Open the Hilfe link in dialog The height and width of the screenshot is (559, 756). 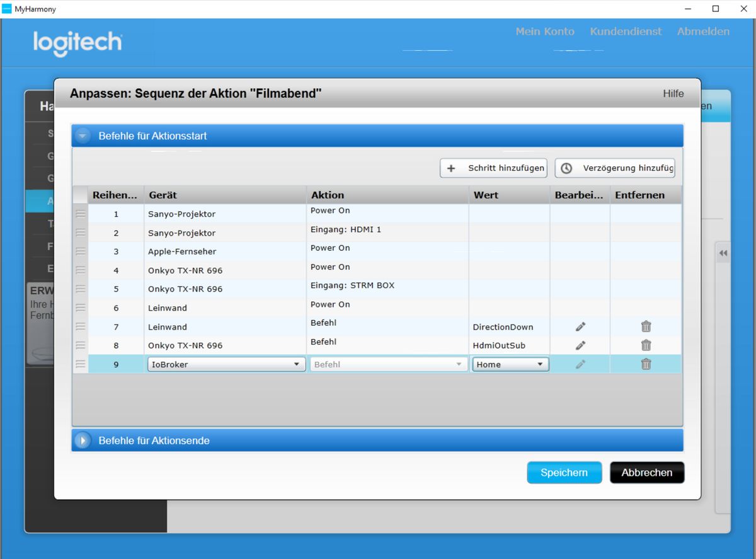click(x=673, y=93)
